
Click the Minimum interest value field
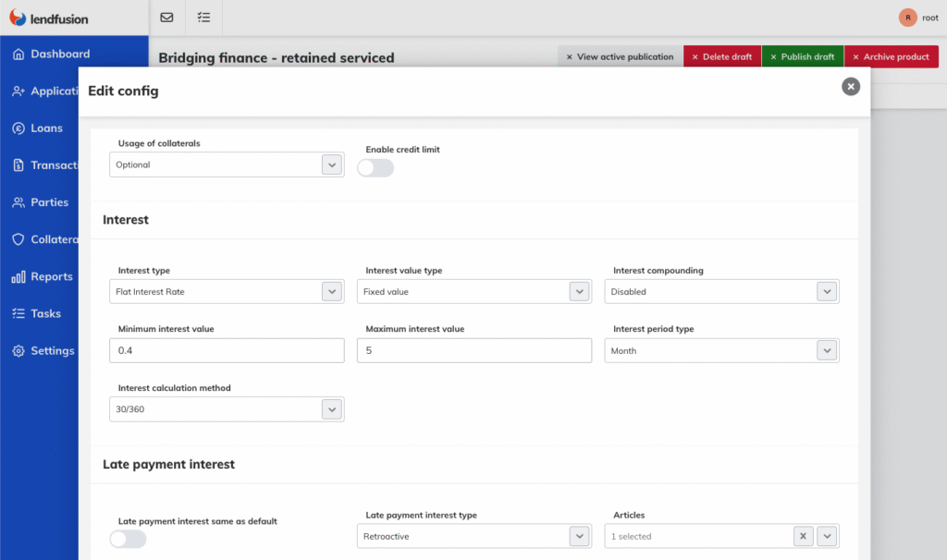(x=227, y=351)
